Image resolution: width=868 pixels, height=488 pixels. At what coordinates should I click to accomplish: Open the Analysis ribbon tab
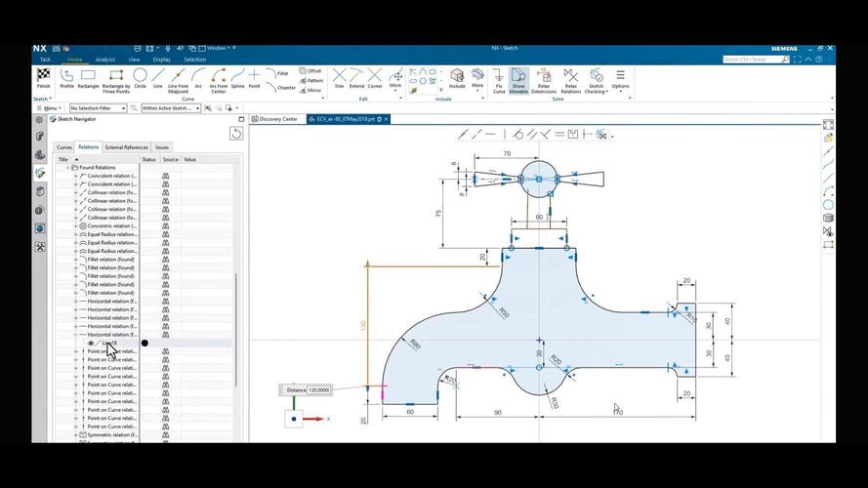(104, 60)
